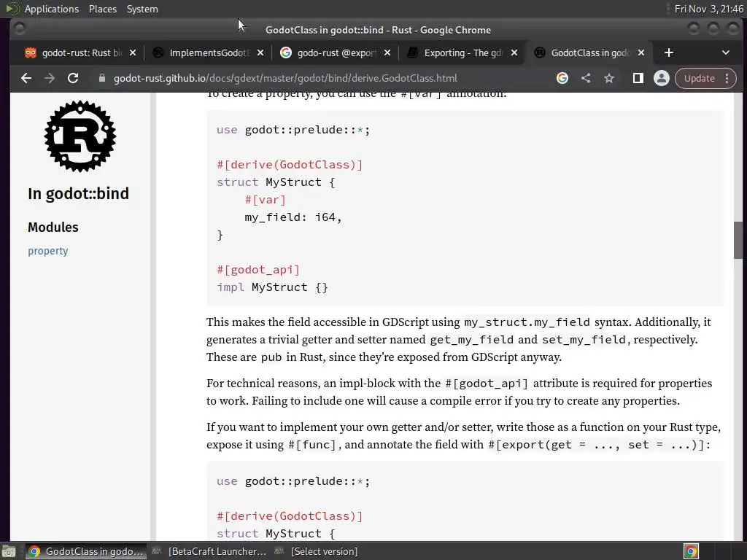Click inline code 'my_struct.my_field'
The width and height of the screenshot is (747, 560).
point(527,322)
